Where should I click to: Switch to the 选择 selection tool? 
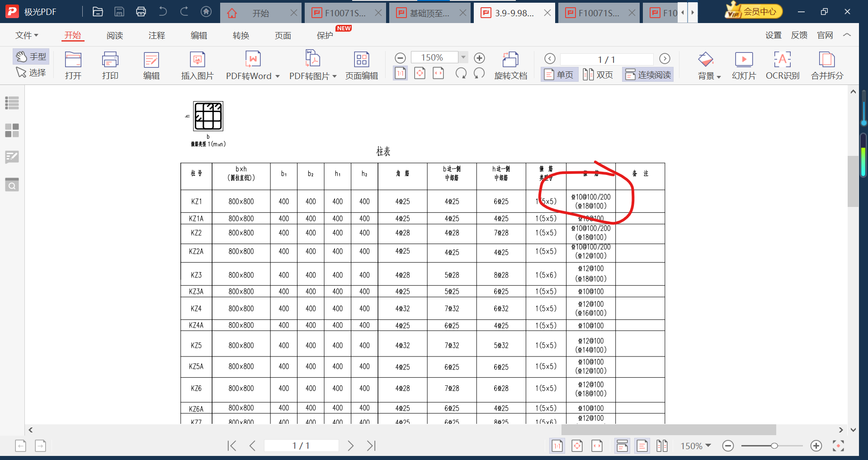[x=31, y=72]
